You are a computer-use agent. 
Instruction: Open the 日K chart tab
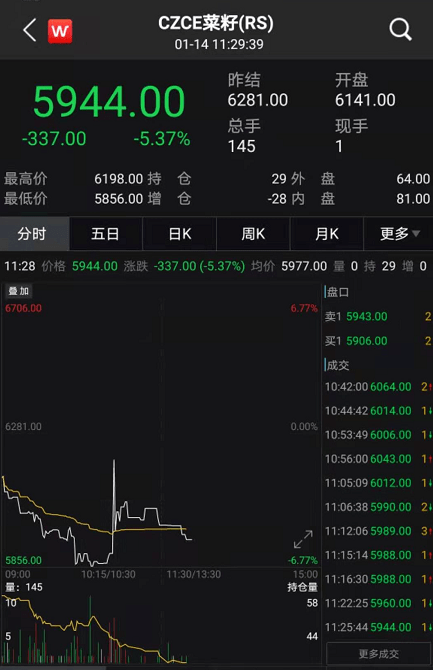click(x=180, y=234)
